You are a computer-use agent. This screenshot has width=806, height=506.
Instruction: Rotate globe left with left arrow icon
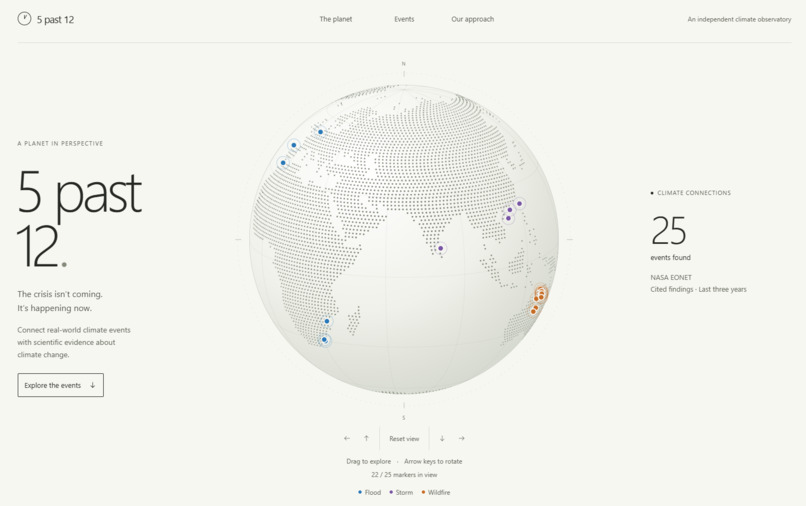click(347, 439)
